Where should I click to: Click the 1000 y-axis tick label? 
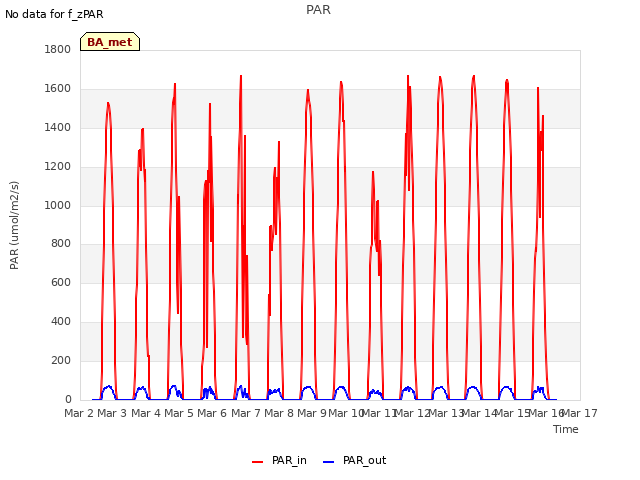tap(58, 205)
